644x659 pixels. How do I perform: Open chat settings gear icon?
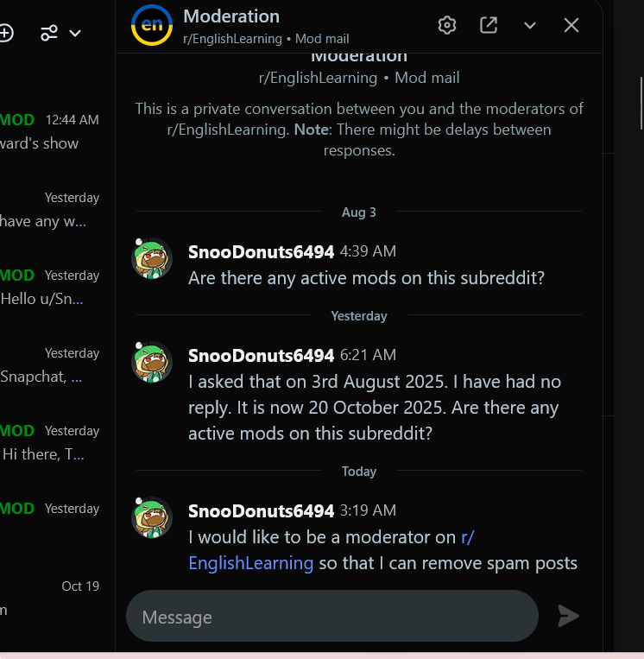(446, 25)
